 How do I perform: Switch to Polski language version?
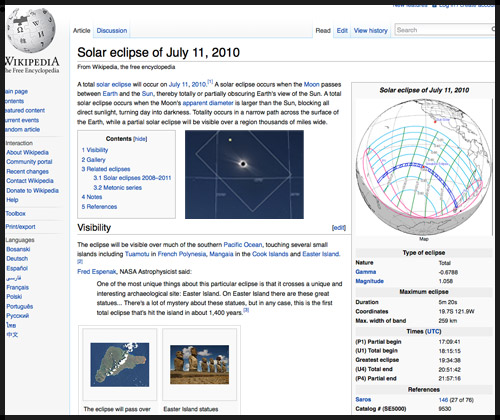coord(14,297)
